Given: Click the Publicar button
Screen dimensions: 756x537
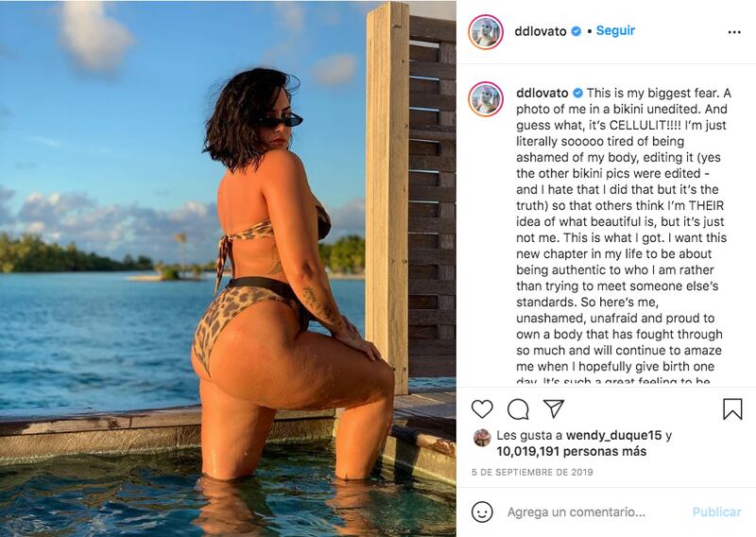Looking at the screenshot, I should (716, 511).
